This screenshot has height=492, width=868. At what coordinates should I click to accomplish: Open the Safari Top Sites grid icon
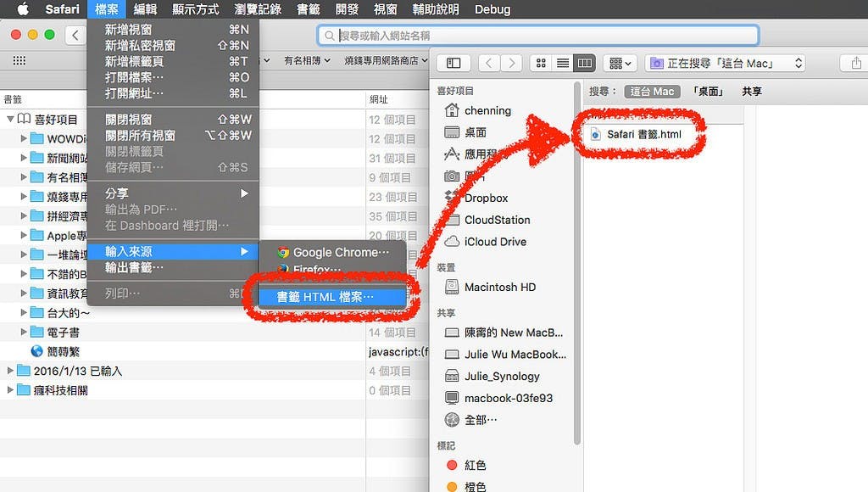(x=19, y=60)
